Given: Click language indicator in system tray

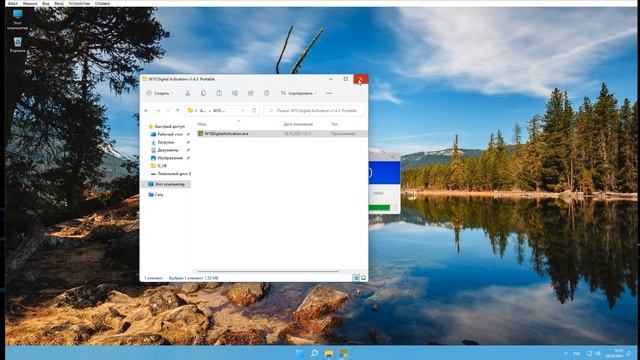Looking at the screenshot, I should point(577,353).
